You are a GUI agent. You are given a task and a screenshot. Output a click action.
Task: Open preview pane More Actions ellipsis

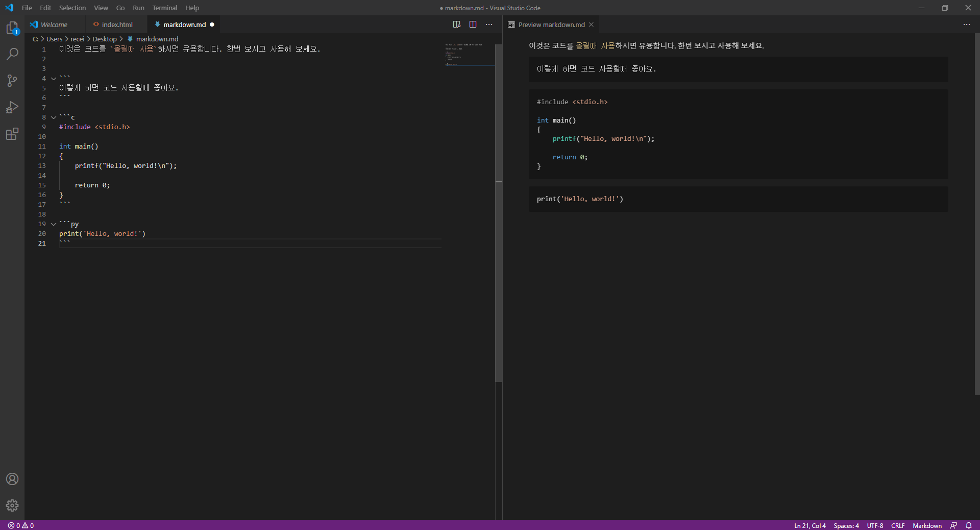(967, 25)
